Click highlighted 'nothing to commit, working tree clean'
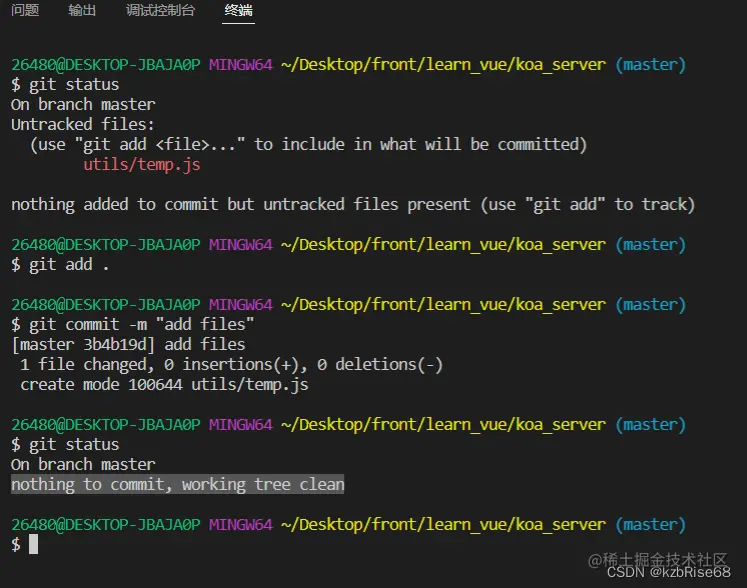 click(x=178, y=485)
